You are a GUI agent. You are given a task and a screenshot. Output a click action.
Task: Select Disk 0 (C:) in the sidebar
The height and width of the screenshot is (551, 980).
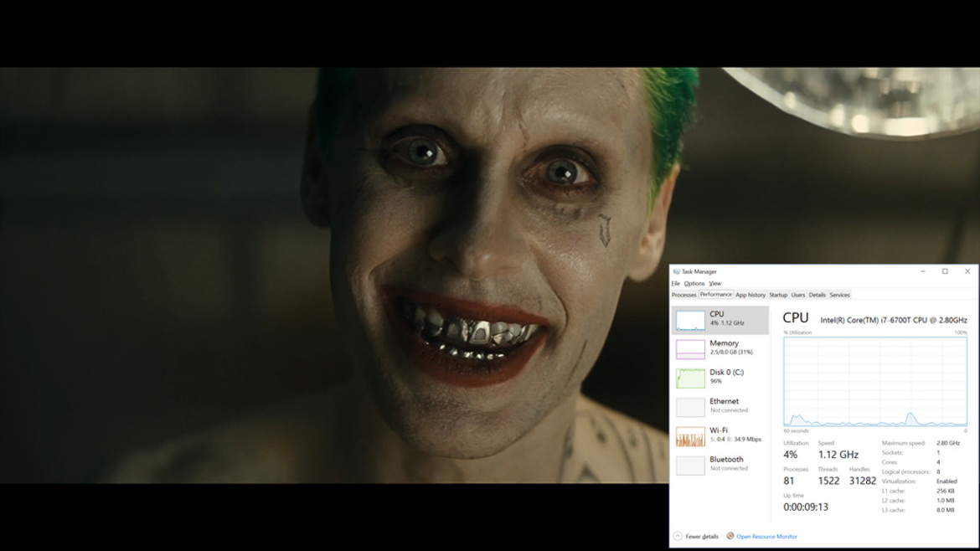coord(720,378)
